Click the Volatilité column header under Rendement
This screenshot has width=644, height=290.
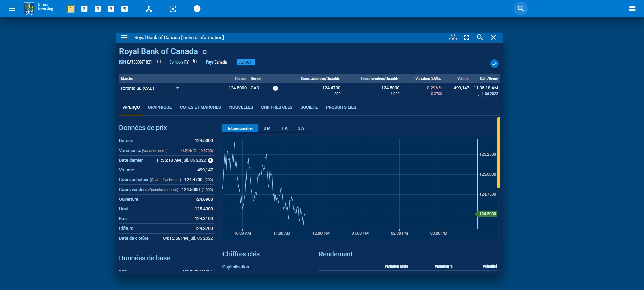tap(490, 266)
